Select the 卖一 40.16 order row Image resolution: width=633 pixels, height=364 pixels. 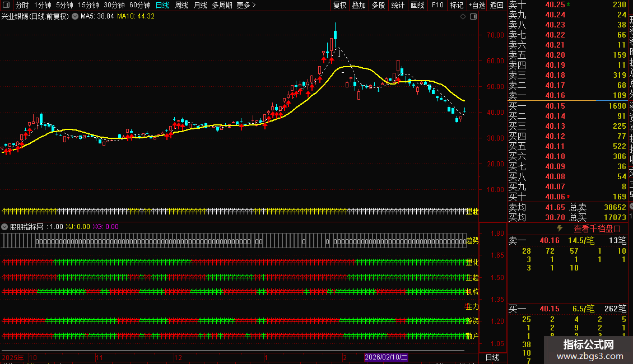[567, 96]
